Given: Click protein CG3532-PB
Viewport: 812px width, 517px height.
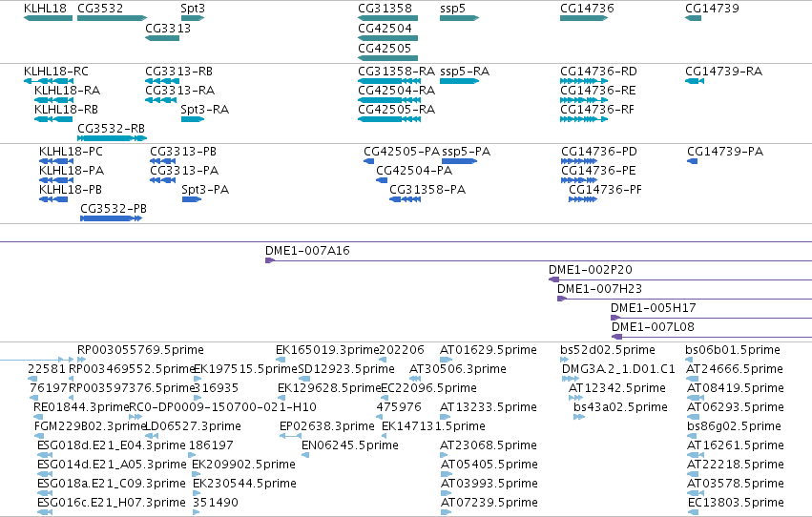Looking at the screenshot, I should [x=111, y=218].
